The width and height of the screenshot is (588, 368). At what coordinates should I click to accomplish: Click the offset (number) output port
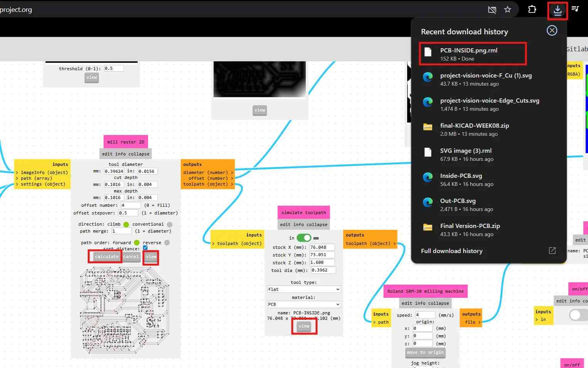(211, 178)
